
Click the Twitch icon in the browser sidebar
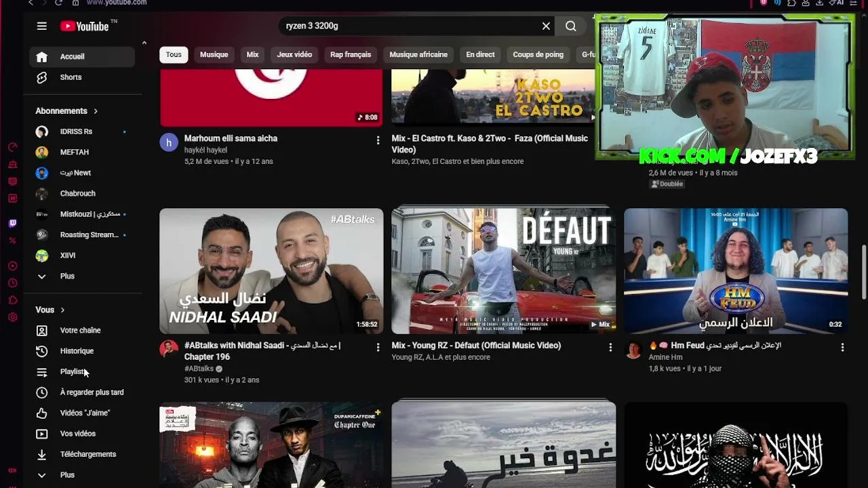point(12,224)
